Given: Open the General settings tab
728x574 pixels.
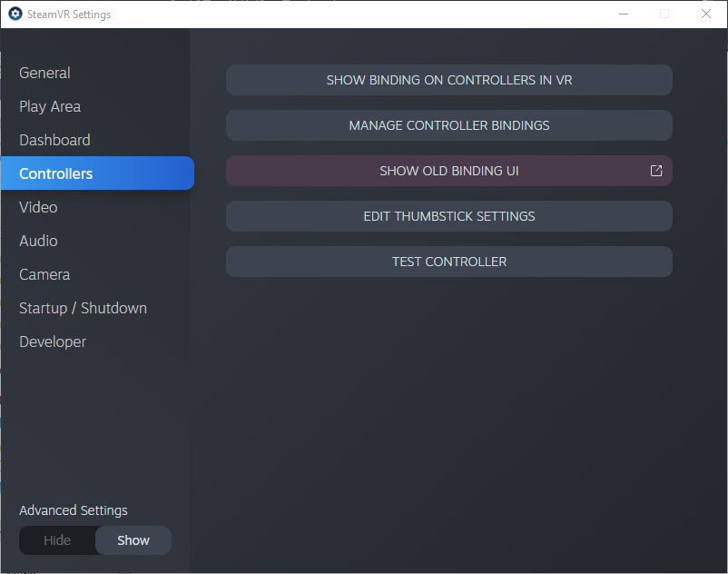Looking at the screenshot, I should pyautogui.click(x=44, y=73).
